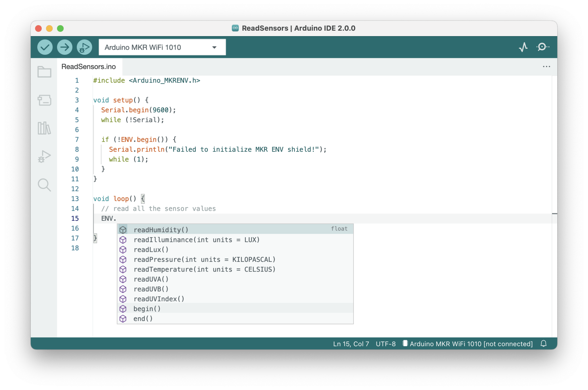The height and width of the screenshot is (390, 588).
Task: Open the Serial Plotter icon
Action: [x=523, y=47]
